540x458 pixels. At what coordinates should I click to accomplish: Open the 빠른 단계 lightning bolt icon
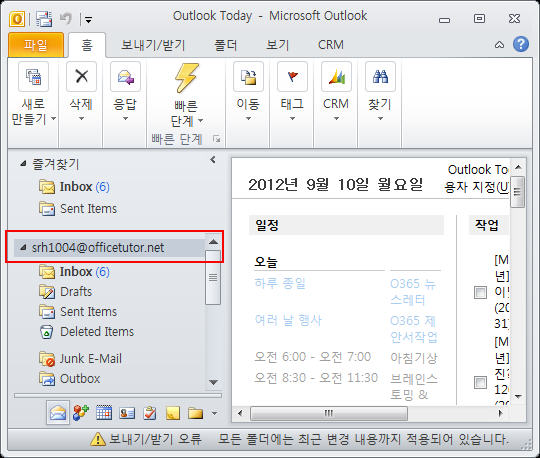[x=186, y=78]
